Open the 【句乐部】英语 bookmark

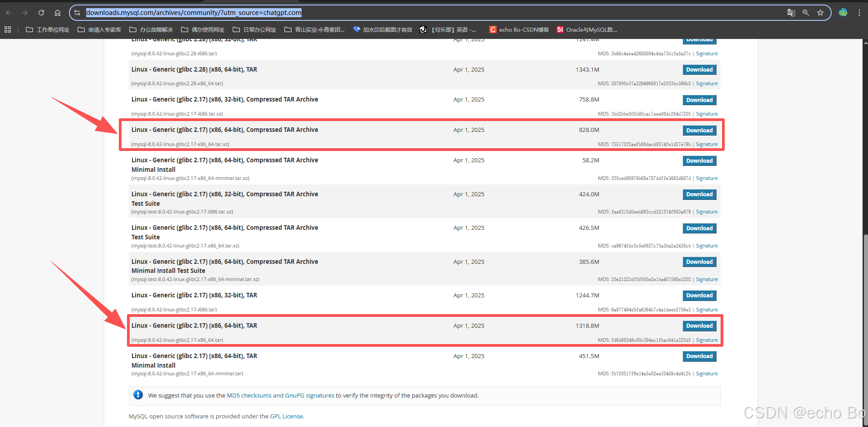448,29
